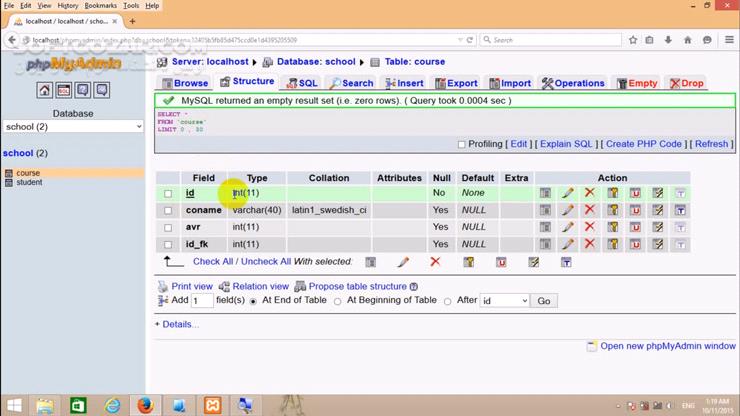Open the Search tab
The height and width of the screenshot is (416, 740).
tap(351, 83)
